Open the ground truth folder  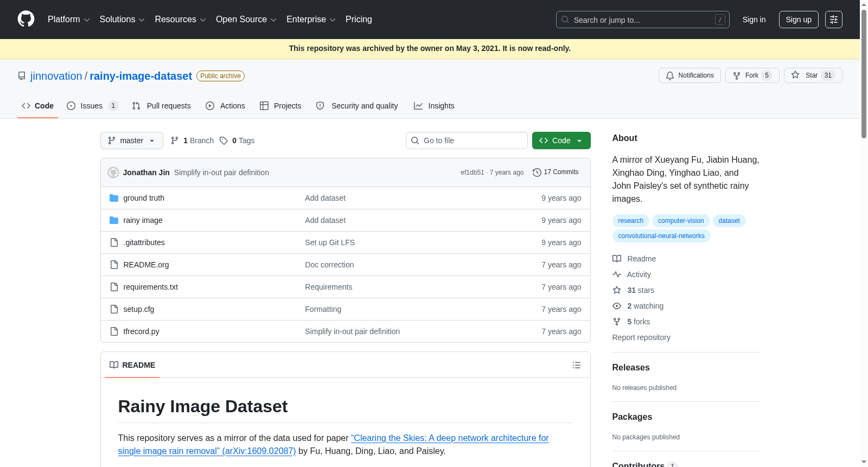click(x=144, y=198)
